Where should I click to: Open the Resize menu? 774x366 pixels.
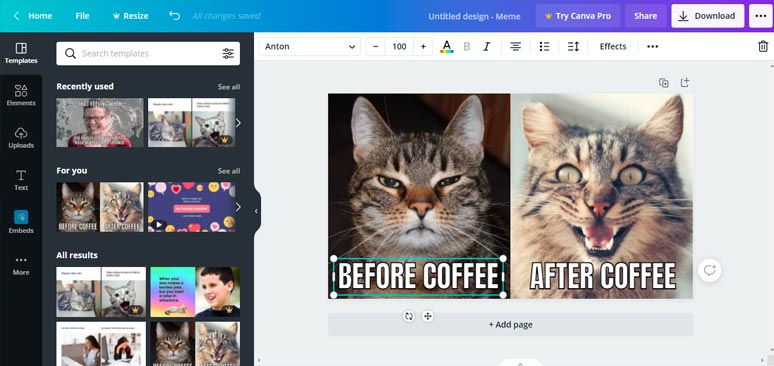point(130,16)
